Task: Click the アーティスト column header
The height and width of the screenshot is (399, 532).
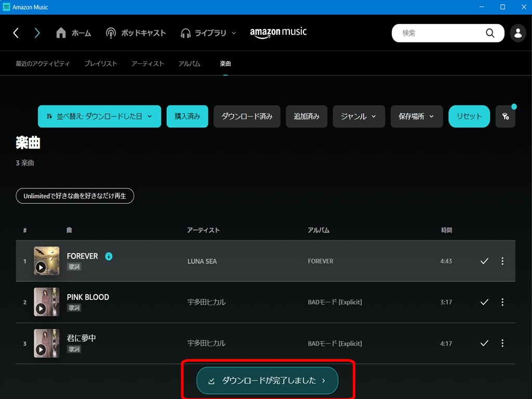Action: point(203,230)
